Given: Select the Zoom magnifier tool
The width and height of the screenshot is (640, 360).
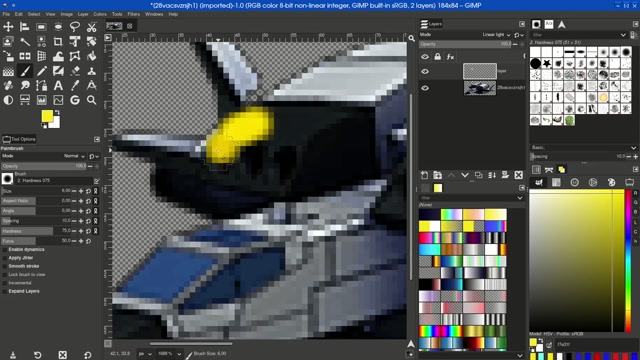Looking at the screenshot, I should (x=91, y=100).
